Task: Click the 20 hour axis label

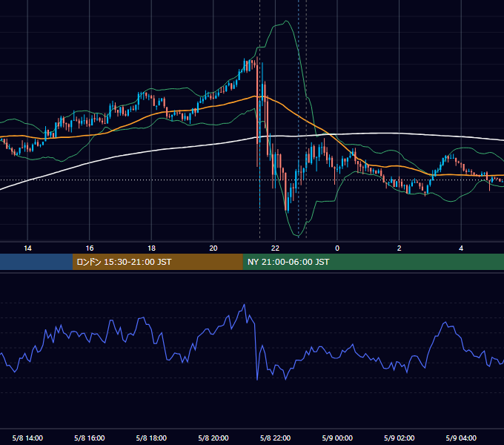Action: [213, 248]
